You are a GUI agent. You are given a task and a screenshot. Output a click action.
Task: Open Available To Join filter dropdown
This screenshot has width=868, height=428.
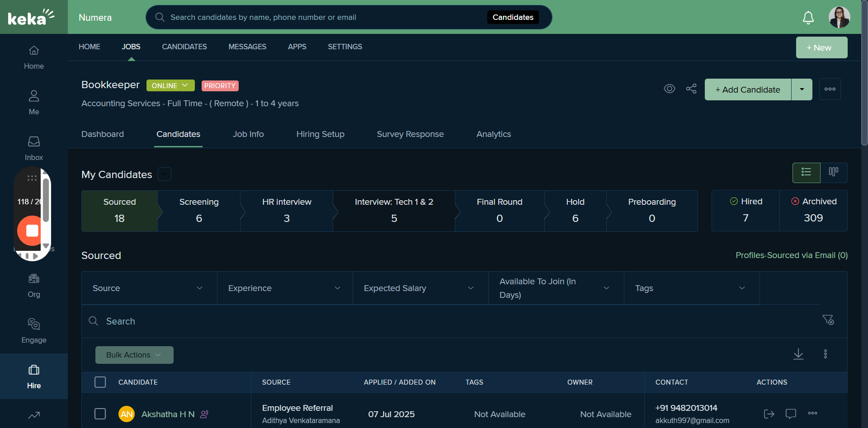pos(556,288)
